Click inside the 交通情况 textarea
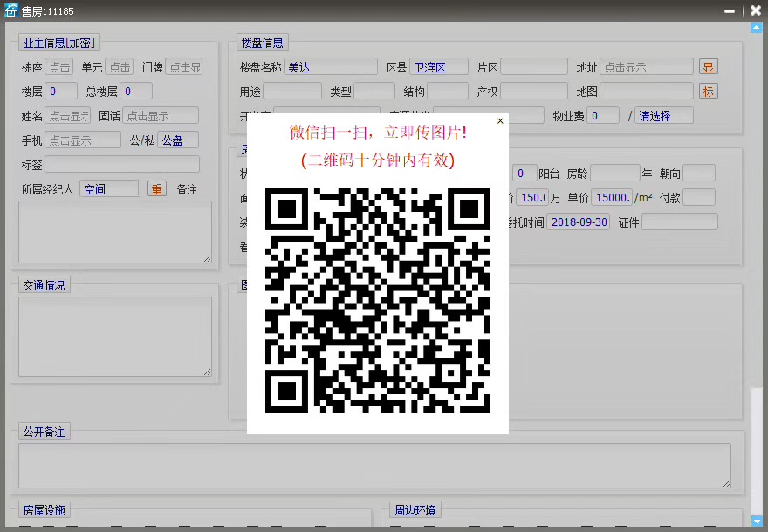This screenshot has width=768, height=532. 115,337
